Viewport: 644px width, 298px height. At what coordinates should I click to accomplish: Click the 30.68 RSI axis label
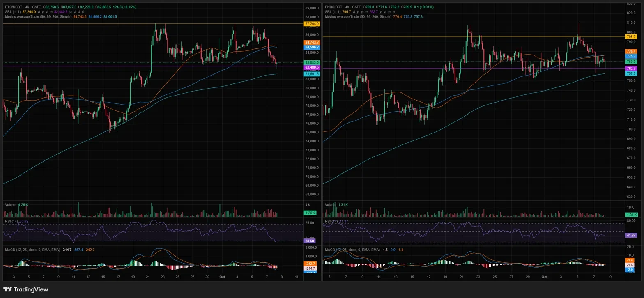[310, 241]
